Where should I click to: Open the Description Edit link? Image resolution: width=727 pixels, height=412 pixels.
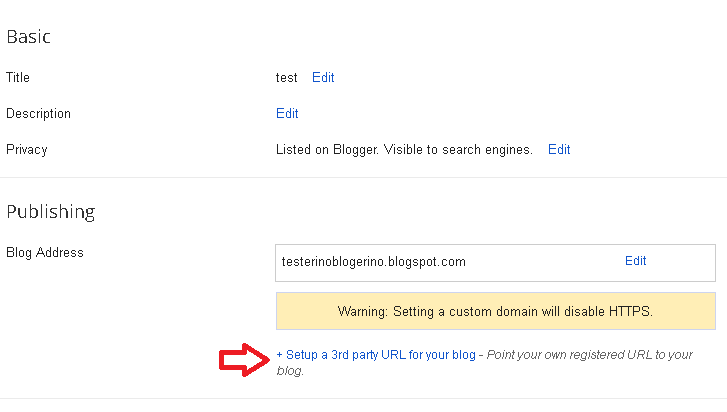[x=287, y=113]
